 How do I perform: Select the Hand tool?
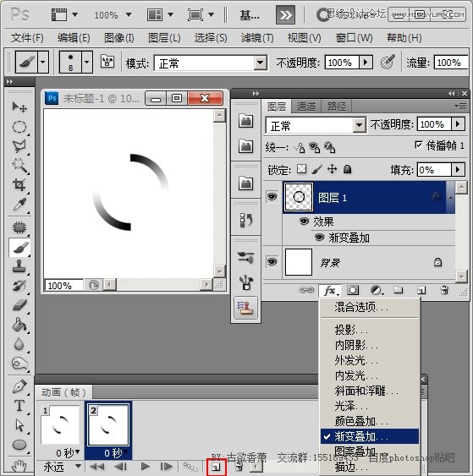coord(19,466)
